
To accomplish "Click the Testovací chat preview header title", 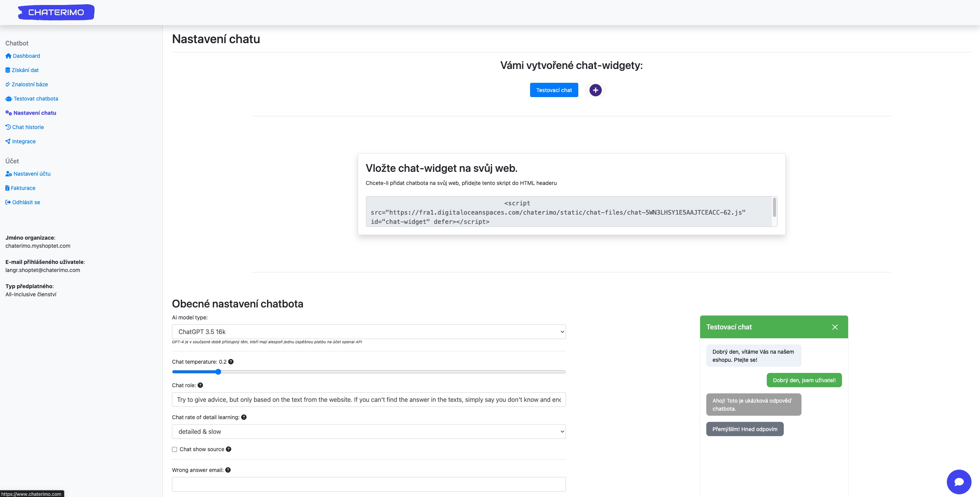I will [729, 327].
